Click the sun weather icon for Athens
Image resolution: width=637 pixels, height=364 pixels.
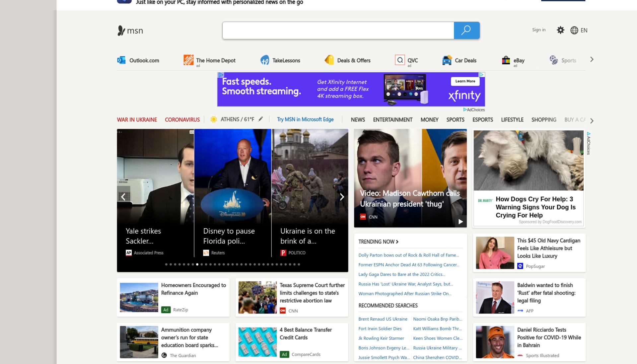[214, 119]
